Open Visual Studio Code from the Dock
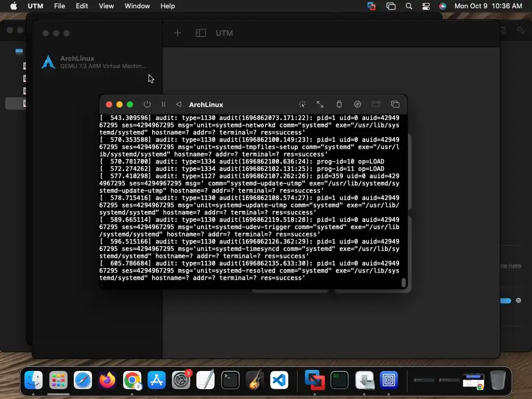The image size is (532, 399). click(279, 380)
